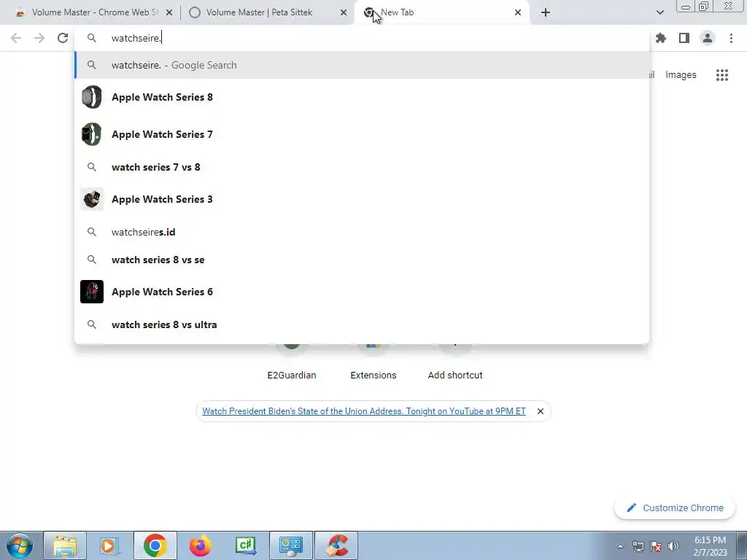Click the Customize Chrome button
The width and height of the screenshot is (747, 560).
(x=675, y=508)
